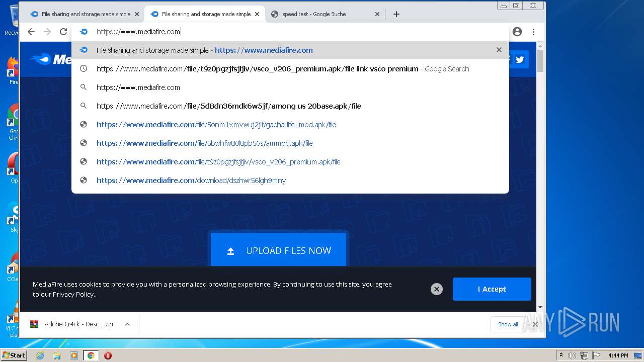This screenshot has width=644, height=362.
Task: Click the Twitter icon in page header
Action: (x=520, y=59)
